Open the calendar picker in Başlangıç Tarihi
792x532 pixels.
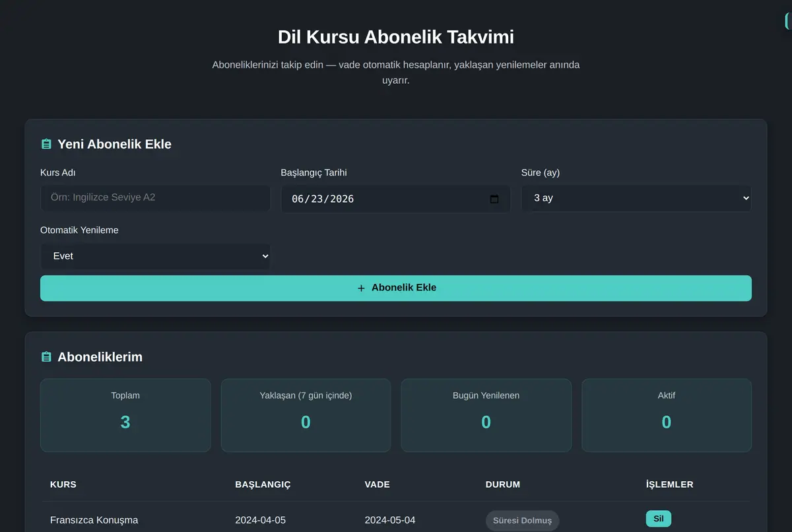[494, 199]
